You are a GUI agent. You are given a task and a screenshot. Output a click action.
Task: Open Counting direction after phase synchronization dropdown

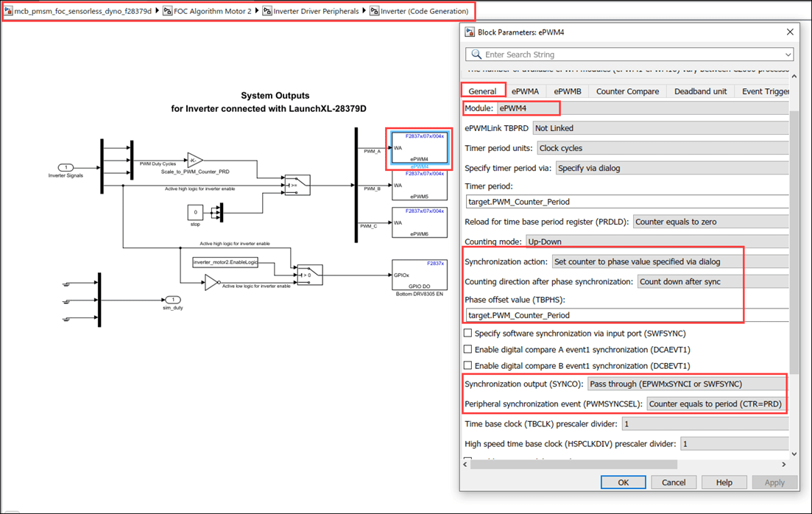pos(713,282)
